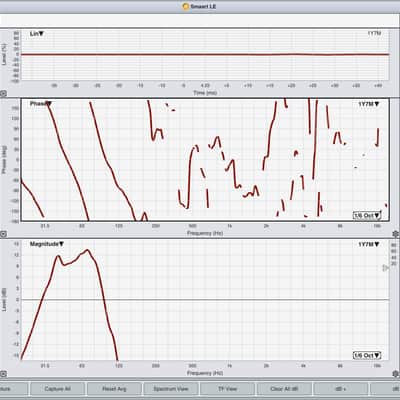
Task: Open the trace selector dropdown in the magnitude plot
Action: click(369, 244)
